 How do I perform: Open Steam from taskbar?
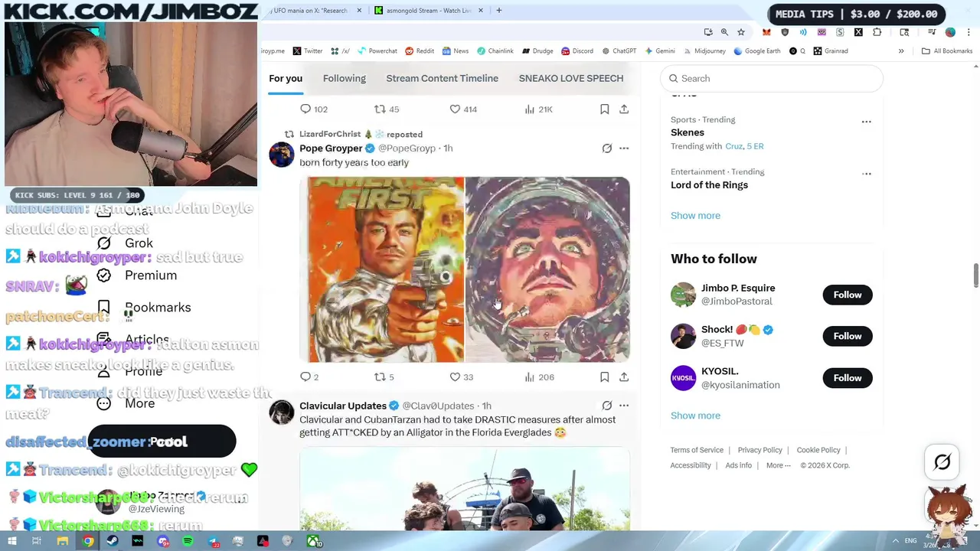pyautogui.click(x=113, y=542)
